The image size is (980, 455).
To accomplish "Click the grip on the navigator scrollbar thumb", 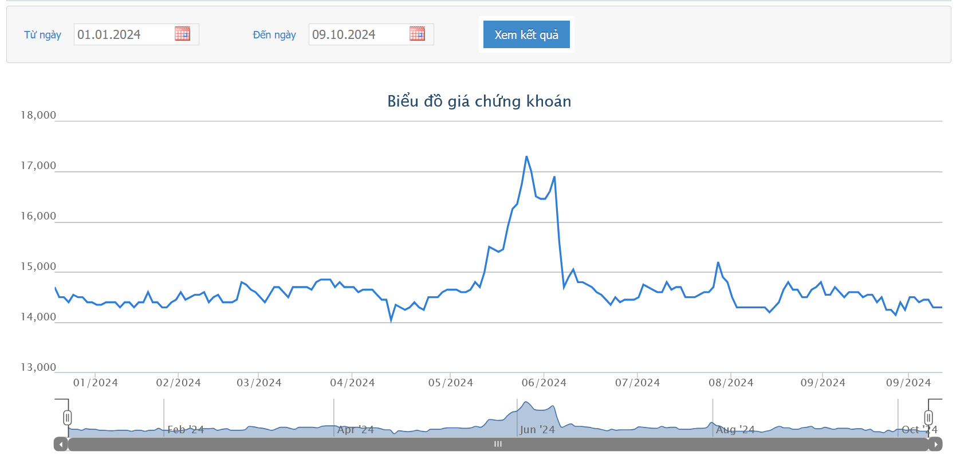I will click(498, 444).
